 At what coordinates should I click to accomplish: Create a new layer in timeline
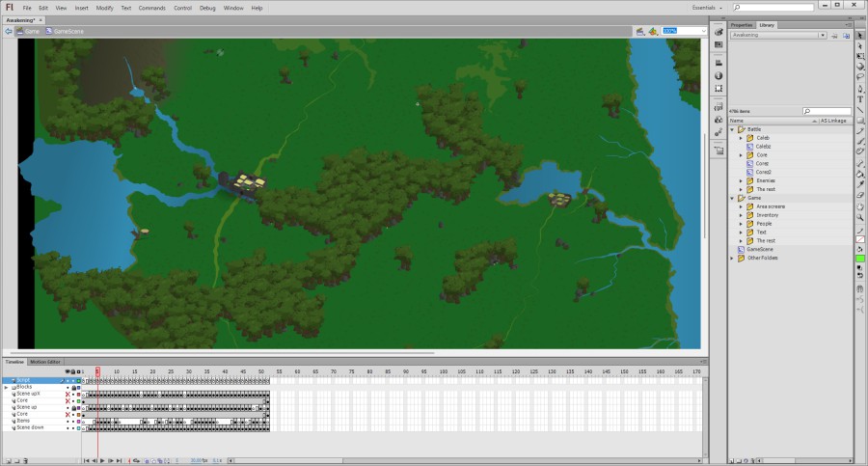point(7,461)
